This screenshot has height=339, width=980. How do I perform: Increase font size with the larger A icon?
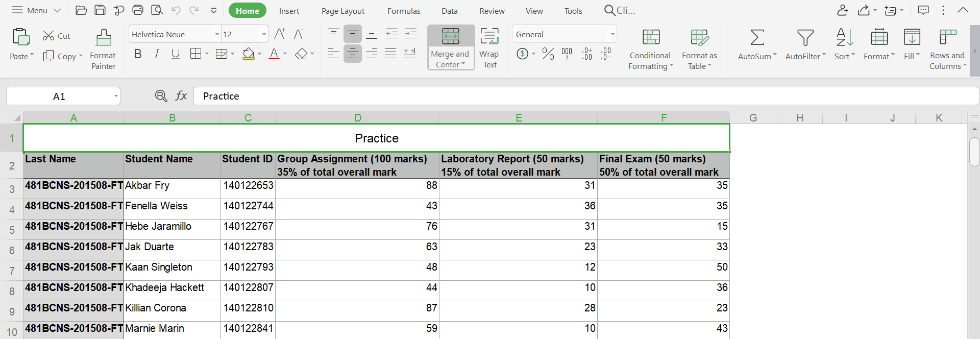click(280, 34)
